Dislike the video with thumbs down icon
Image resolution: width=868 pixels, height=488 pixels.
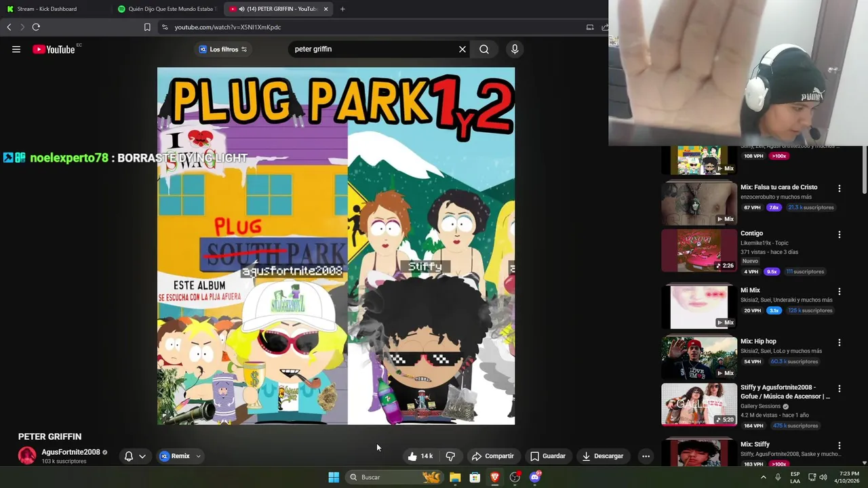coord(450,456)
